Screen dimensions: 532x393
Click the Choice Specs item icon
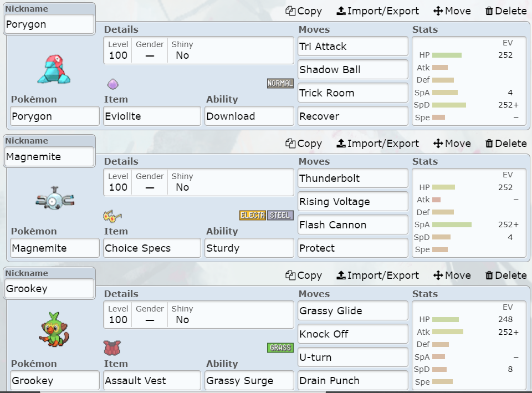point(112,216)
